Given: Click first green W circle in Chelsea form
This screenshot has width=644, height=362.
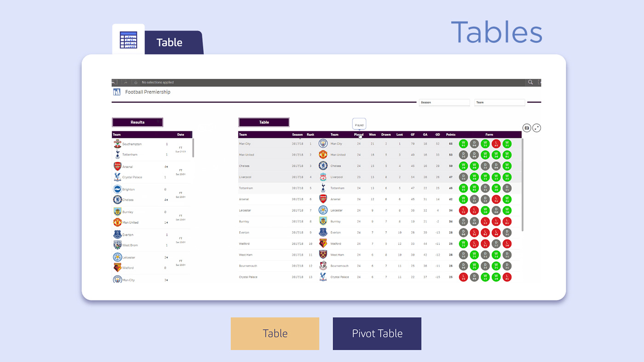Looking at the screenshot, I should pyautogui.click(x=463, y=166).
